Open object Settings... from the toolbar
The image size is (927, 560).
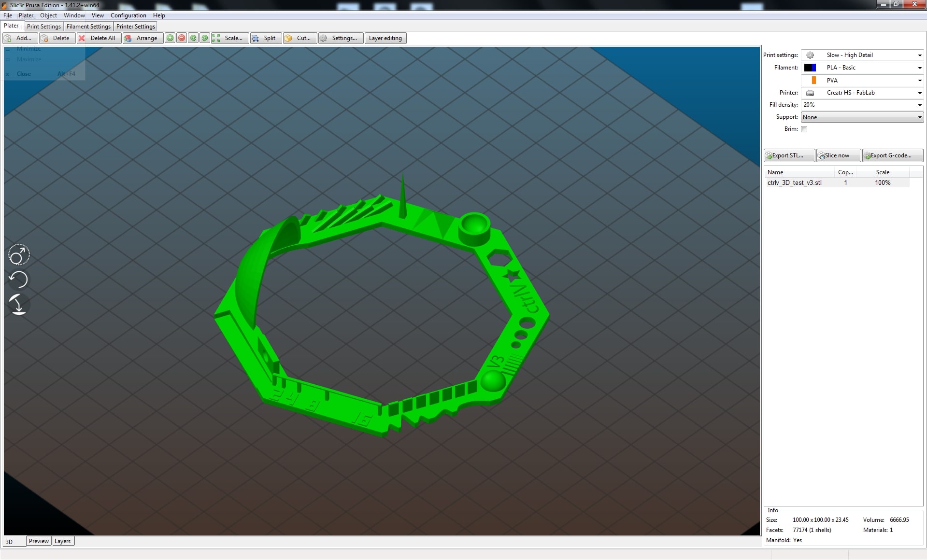(x=341, y=38)
